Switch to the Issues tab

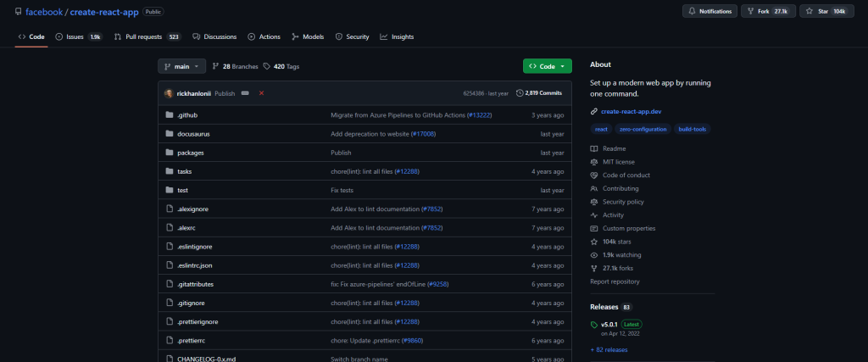[79, 36]
